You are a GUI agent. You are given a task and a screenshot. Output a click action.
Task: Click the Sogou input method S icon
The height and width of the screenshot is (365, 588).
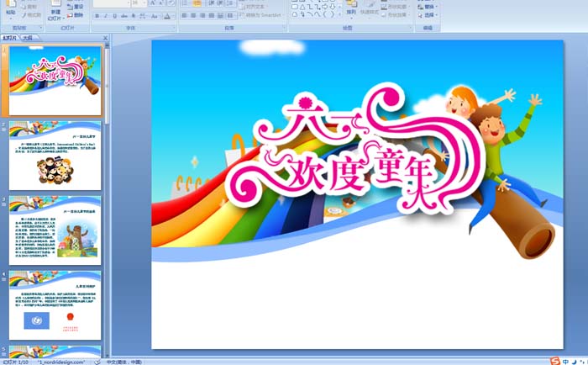(x=555, y=362)
